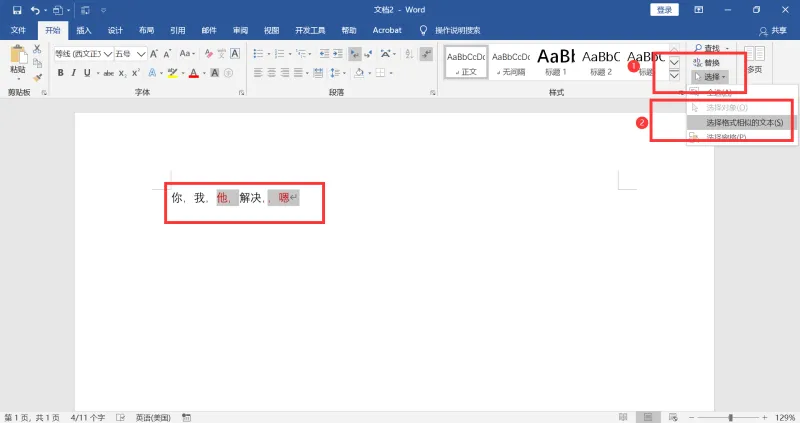Increase font size with the larger A icon
Screen dimensions: 800x423
pyautogui.click(x=154, y=54)
